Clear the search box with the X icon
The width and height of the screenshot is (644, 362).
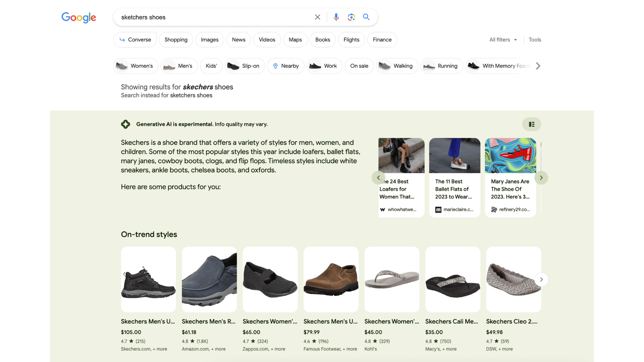(x=317, y=17)
